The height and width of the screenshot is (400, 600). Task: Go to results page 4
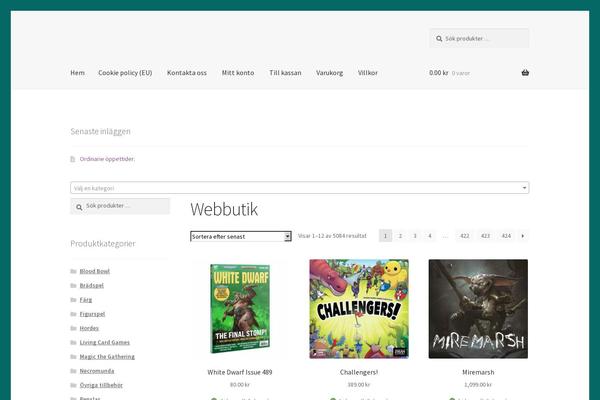click(430, 236)
